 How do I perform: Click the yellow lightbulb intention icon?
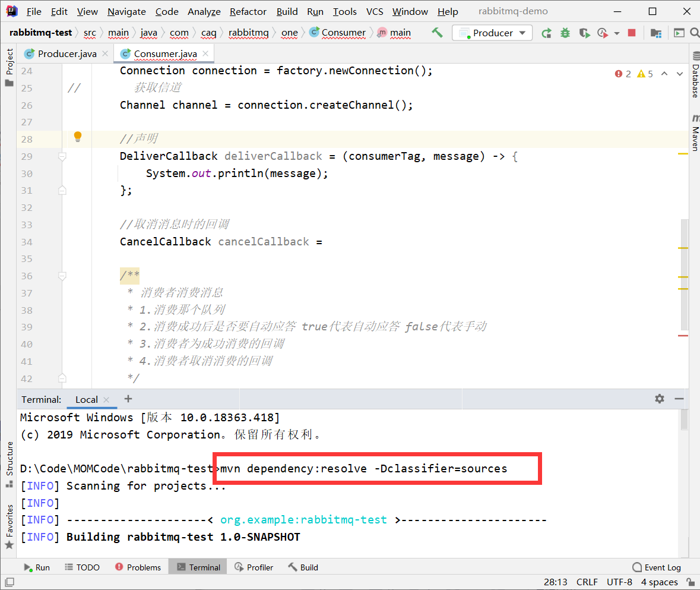78,137
